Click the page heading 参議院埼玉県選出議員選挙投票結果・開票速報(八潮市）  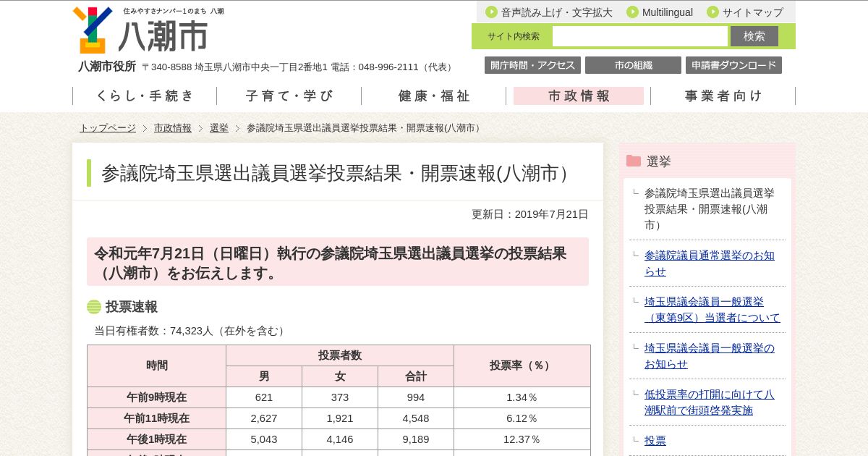point(337,173)
